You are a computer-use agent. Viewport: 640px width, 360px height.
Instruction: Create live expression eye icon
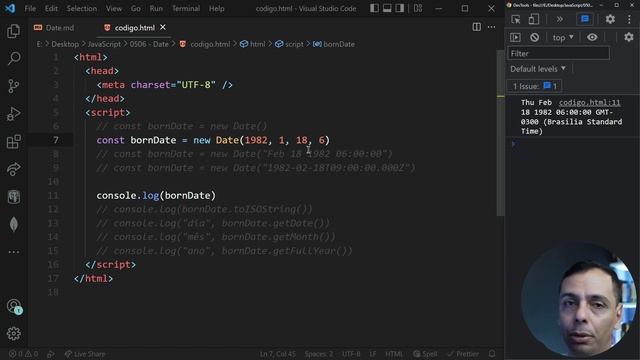point(592,38)
